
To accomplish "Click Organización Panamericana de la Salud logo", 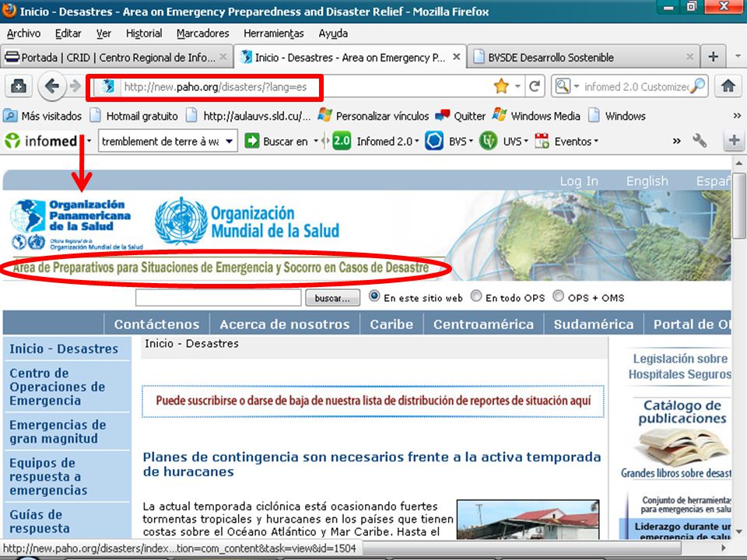I will [76, 224].
